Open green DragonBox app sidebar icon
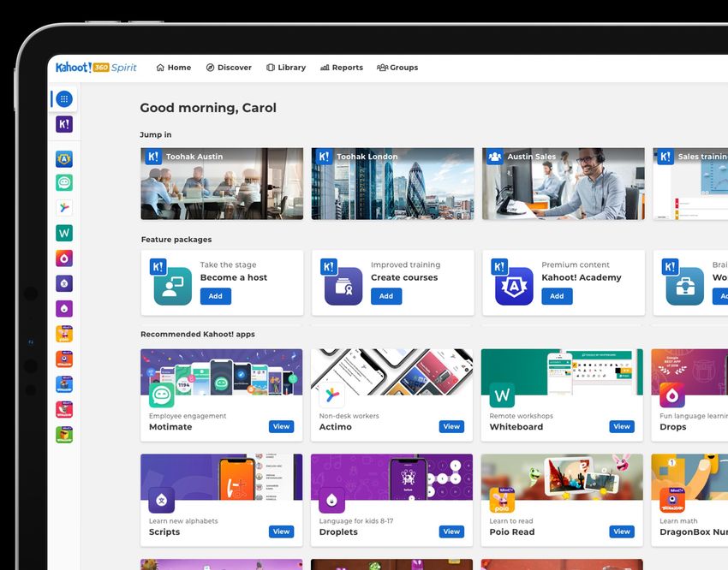728x570 pixels. (64, 435)
